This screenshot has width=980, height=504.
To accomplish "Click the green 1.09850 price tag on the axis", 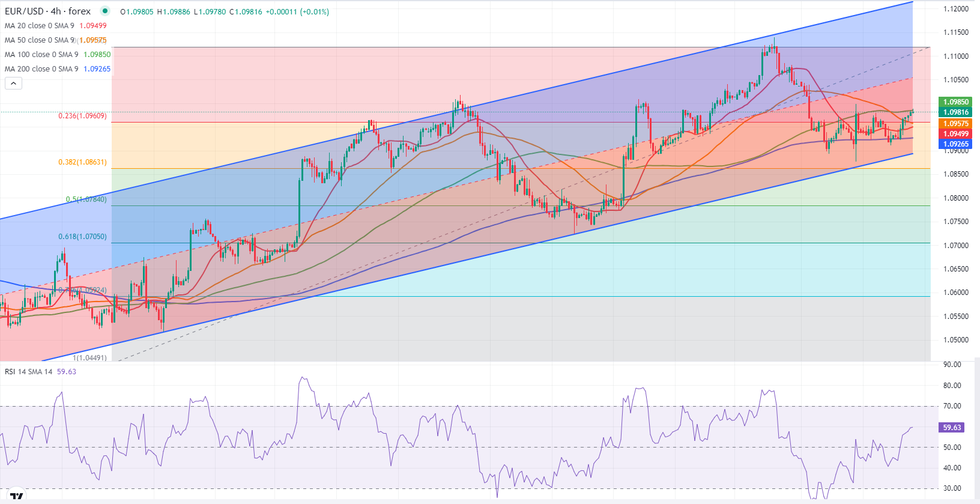I will (x=955, y=102).
